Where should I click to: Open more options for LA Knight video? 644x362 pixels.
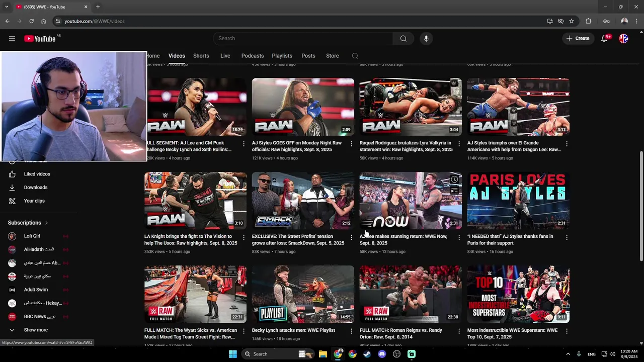coord(244,237)
